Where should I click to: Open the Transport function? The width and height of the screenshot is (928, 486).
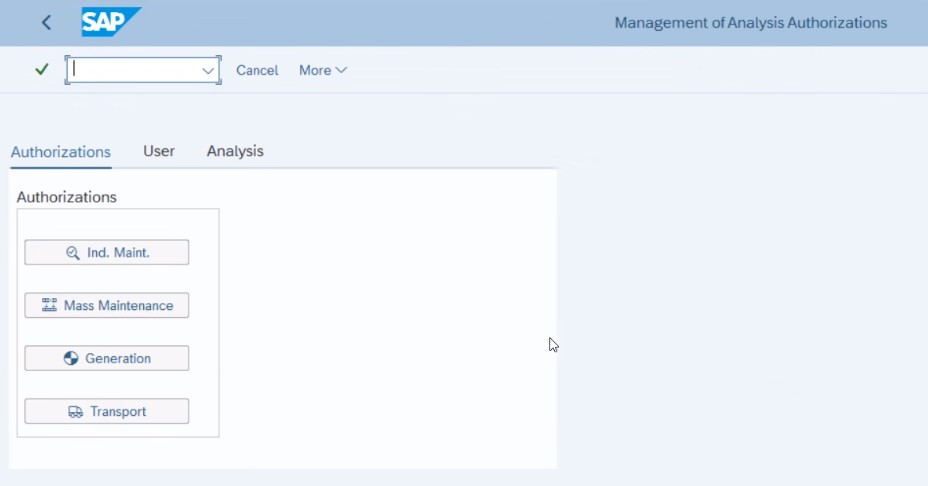107,411
